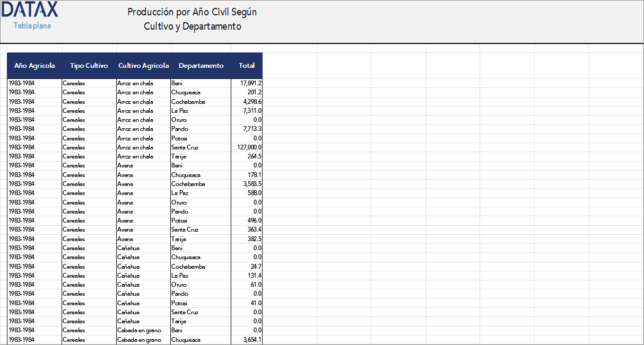Click the "Total" column header

(x=247, y=65)
